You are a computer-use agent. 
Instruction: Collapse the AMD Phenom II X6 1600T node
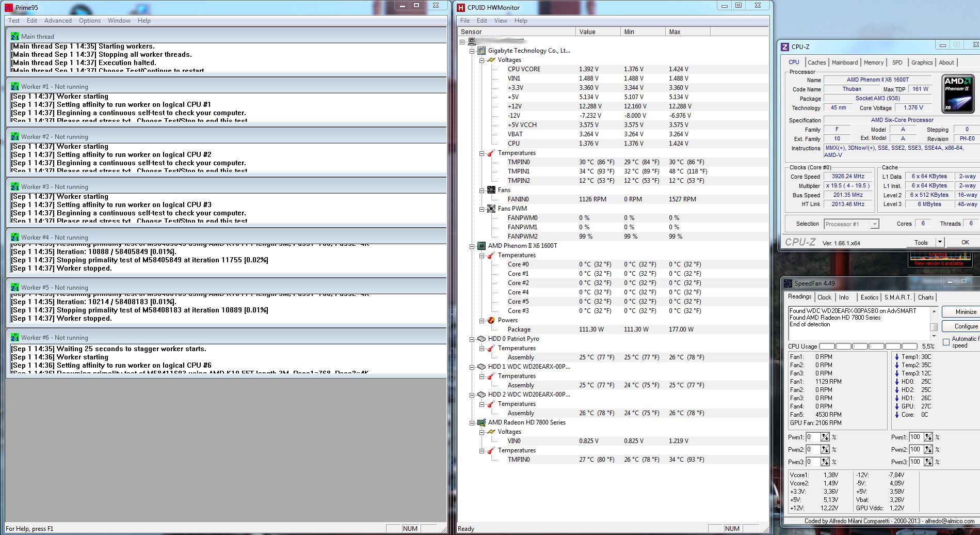[x=472, y=246]
